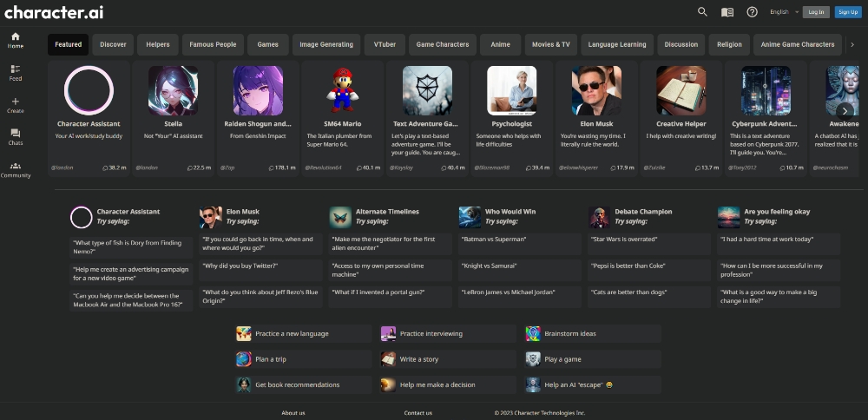
Task: Click Create plus icon in sidebar
Action: (16, 105)
